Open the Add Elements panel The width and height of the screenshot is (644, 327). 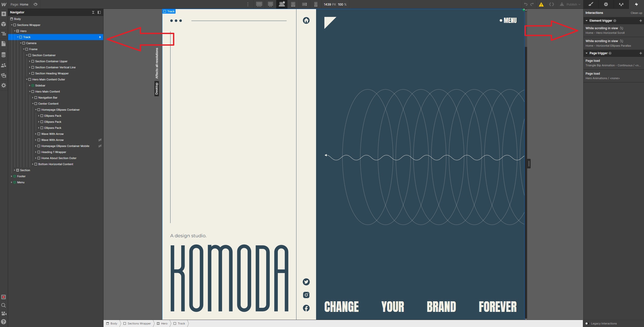coord(4,14)
